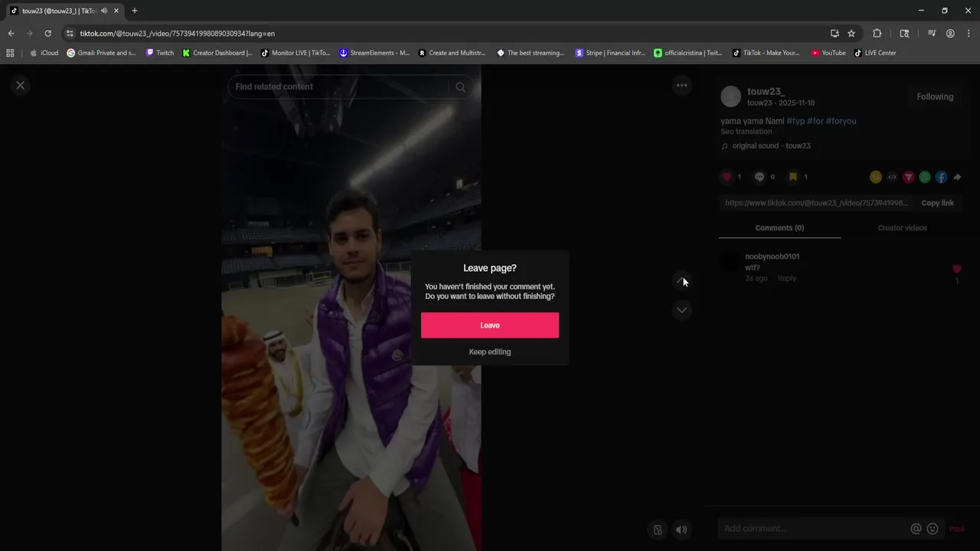Open original sound - touw23
Image resolution: width=980 pixels, height=551 pixels.
click(771, 145)
